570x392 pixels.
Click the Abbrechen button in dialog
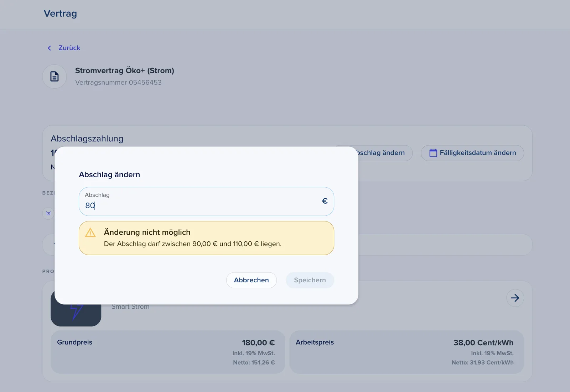click(252, 280)
